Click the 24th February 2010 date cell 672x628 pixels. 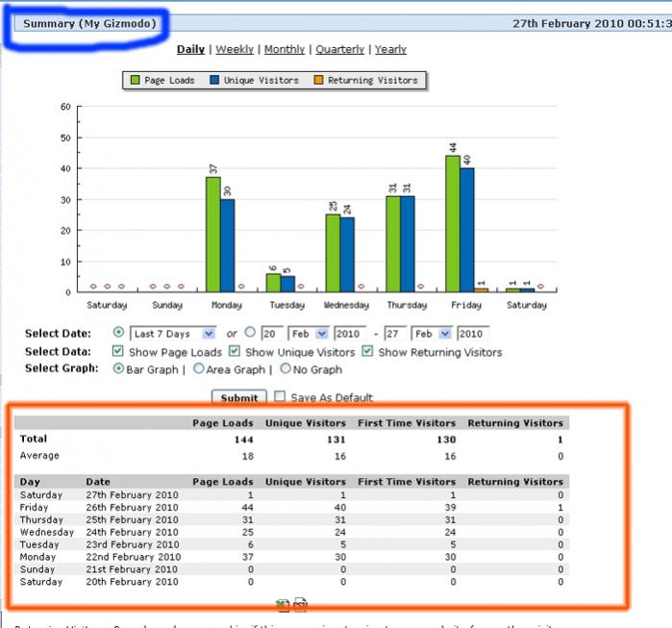click(x=132, y=532)
